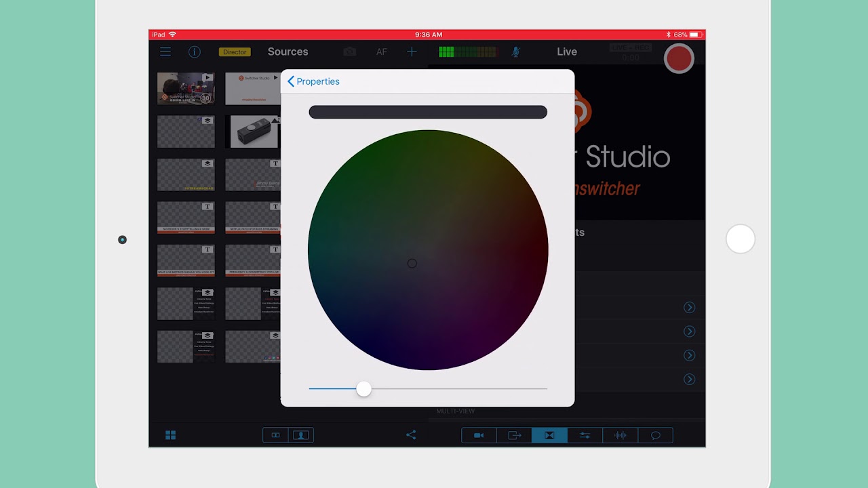Select the Jimmy Burns lower-third title thumbnail
868x488 pixels.
(253, 175)
